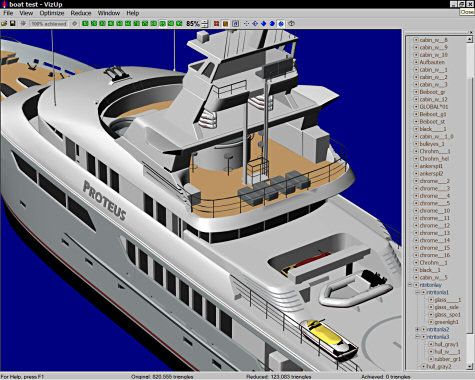Screen dimensions: 475x380
Task: Click the greyed icon left of achieved box
Action: pos(23,24)
